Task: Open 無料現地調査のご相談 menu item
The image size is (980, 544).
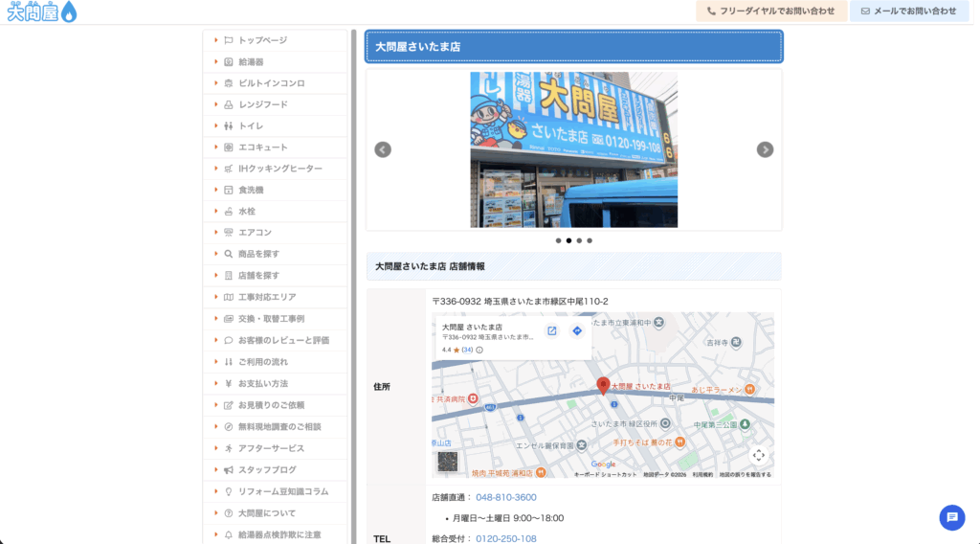Action: [275, 426]
